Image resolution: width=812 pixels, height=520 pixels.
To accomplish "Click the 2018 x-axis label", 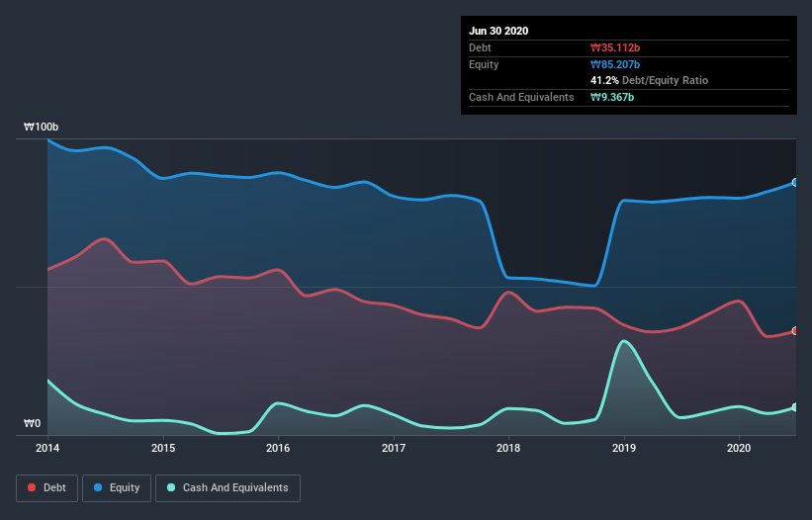I will click(x=508, y=448).
